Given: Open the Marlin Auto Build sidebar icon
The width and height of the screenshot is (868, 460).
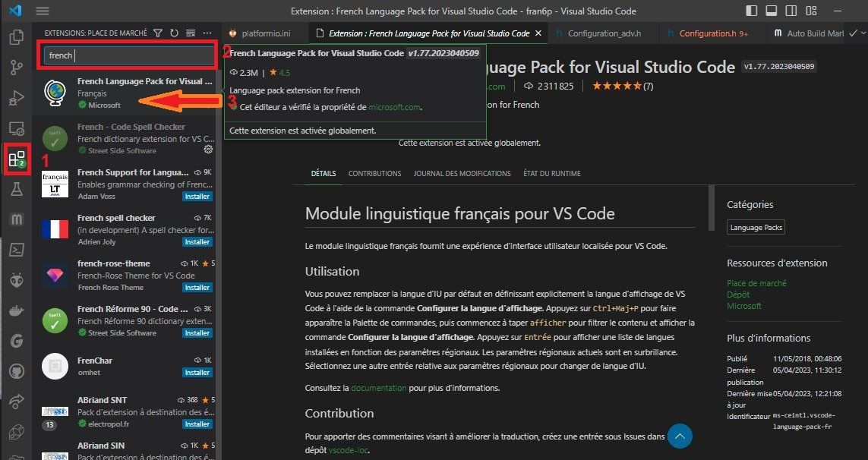Looking at the screenshot, I should (x=17, y=219).
